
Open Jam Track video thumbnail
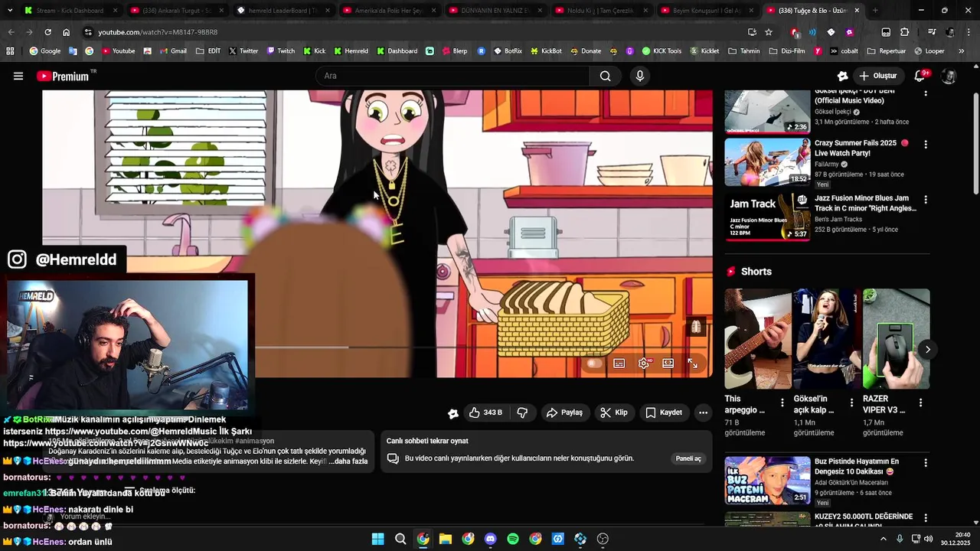[x=767, y=217]
